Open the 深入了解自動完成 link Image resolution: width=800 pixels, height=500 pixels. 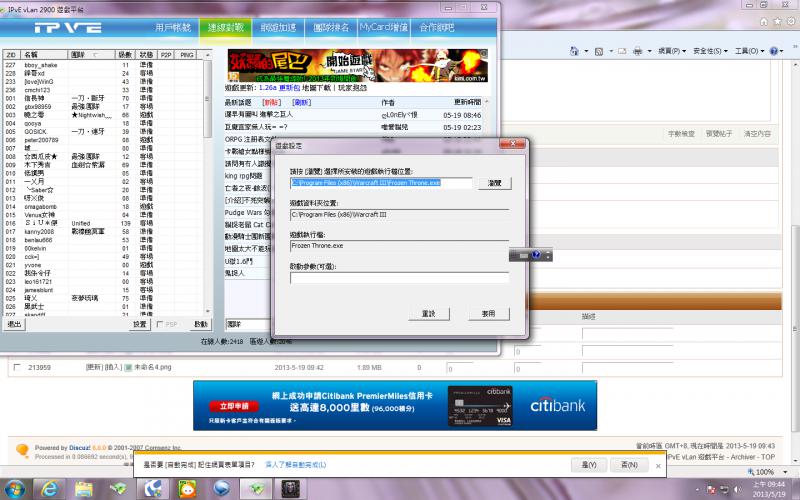pyautogui.click(x=295, y=465)
